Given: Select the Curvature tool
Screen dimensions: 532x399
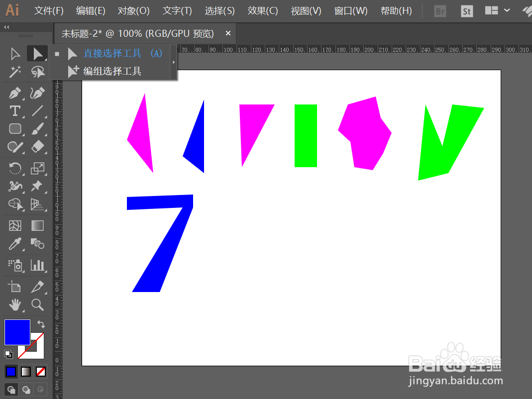Looking at the screenshot, I should (37, 93).
